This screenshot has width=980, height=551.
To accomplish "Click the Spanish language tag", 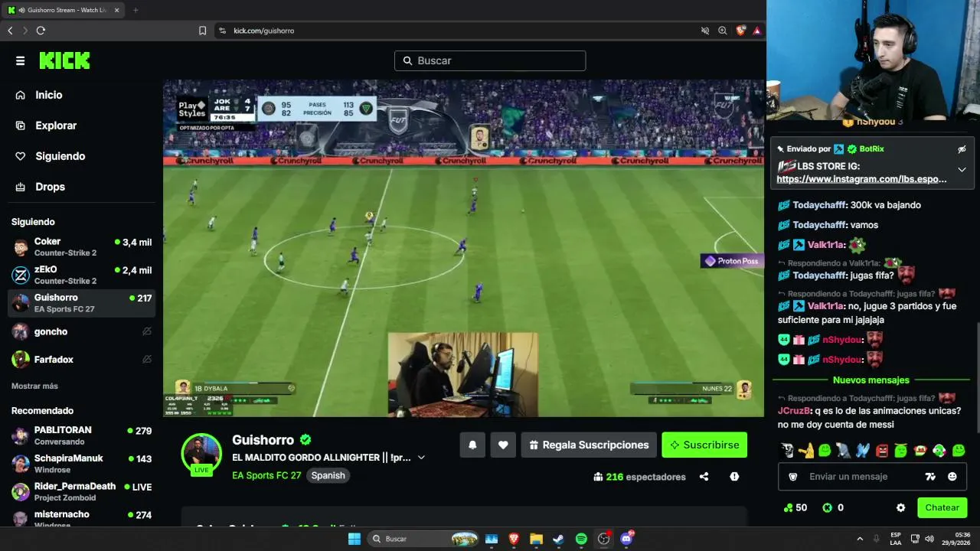I will tap(328, 475).
